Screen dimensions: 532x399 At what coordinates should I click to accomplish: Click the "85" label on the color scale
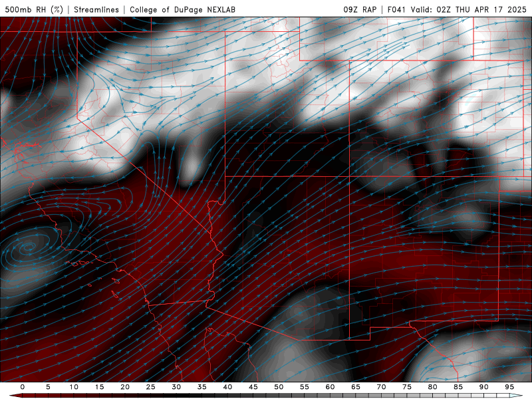tap(458, 387)
